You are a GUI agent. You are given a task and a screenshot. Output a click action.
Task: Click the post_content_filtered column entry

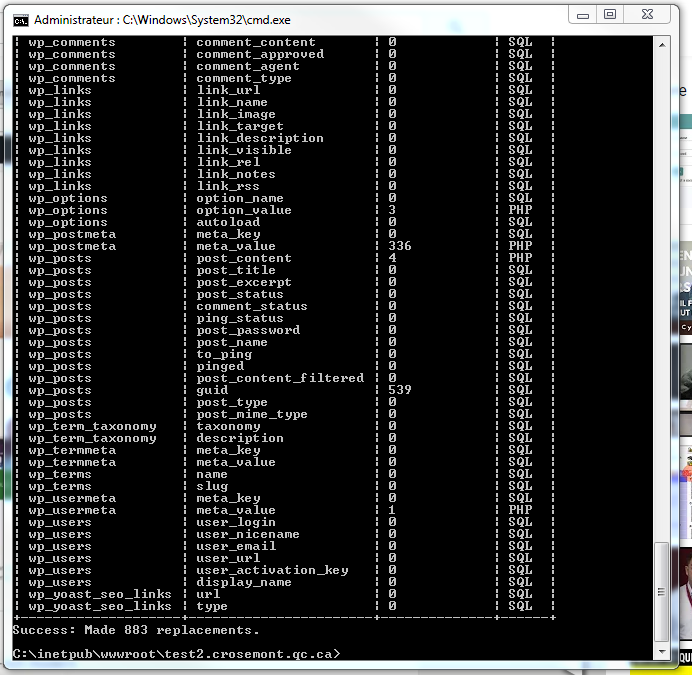pyautogui.click(x=280, y=378)
